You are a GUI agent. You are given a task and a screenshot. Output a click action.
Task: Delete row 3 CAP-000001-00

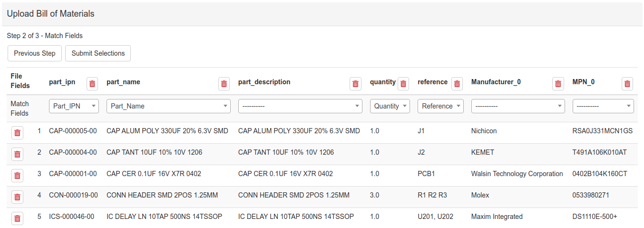coord(18,176)
